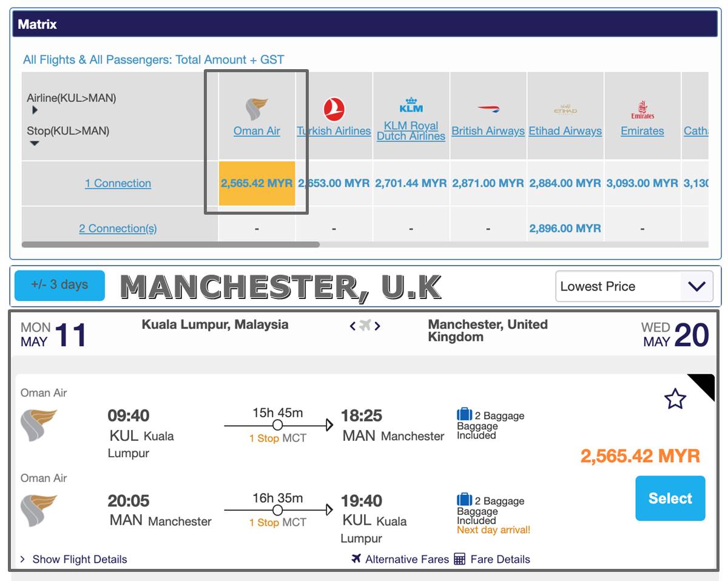Click the outbound baggage suitcase icon

click(x=464, y=415)
